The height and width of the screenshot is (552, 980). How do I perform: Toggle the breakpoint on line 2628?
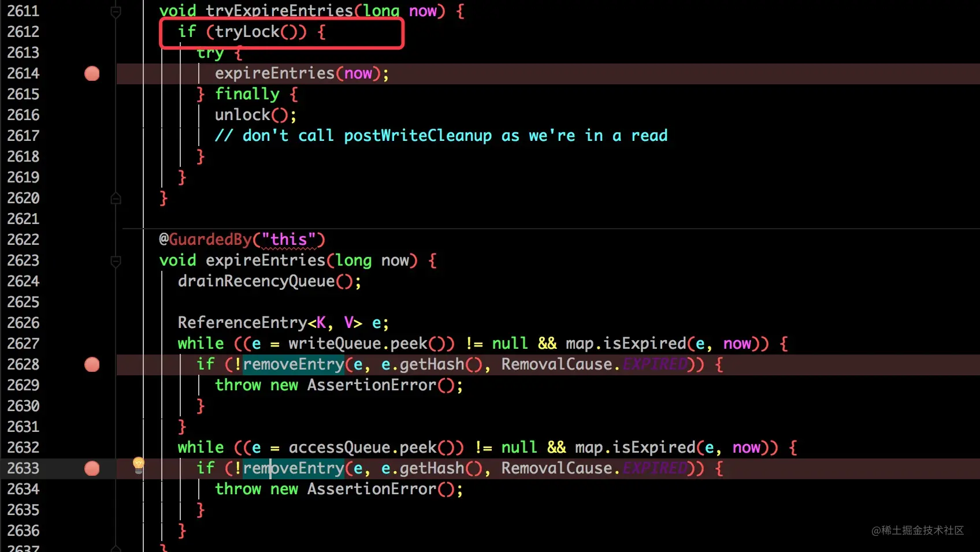click(x=92, y=364)
